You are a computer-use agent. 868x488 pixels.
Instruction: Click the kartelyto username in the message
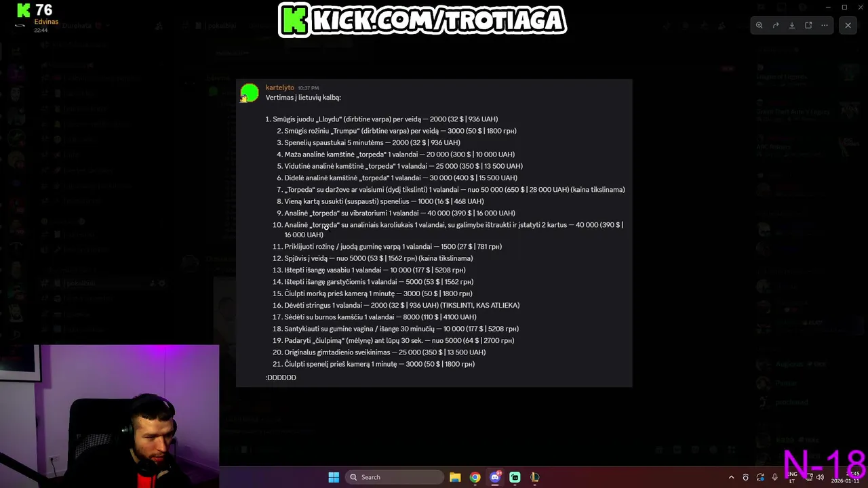(x=279, y=87)
